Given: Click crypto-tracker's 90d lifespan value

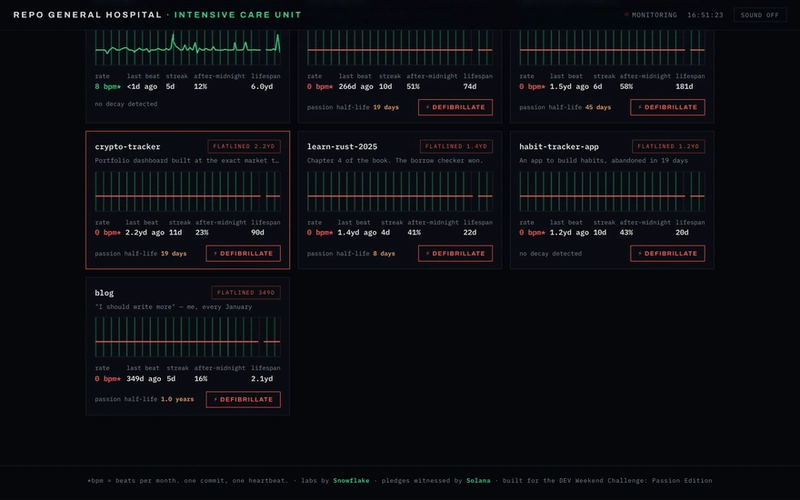Looking at the screenshot, I should (x=258, y=233).
